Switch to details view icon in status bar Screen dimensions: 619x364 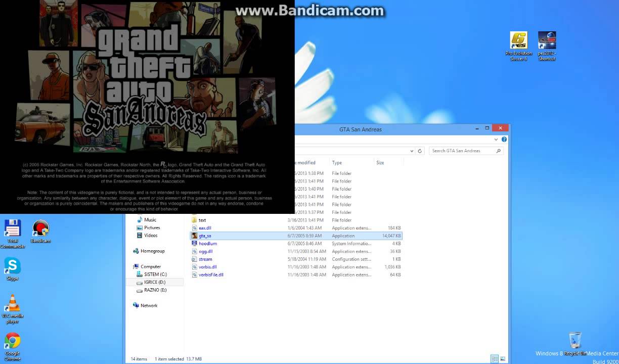click(495, 359)
